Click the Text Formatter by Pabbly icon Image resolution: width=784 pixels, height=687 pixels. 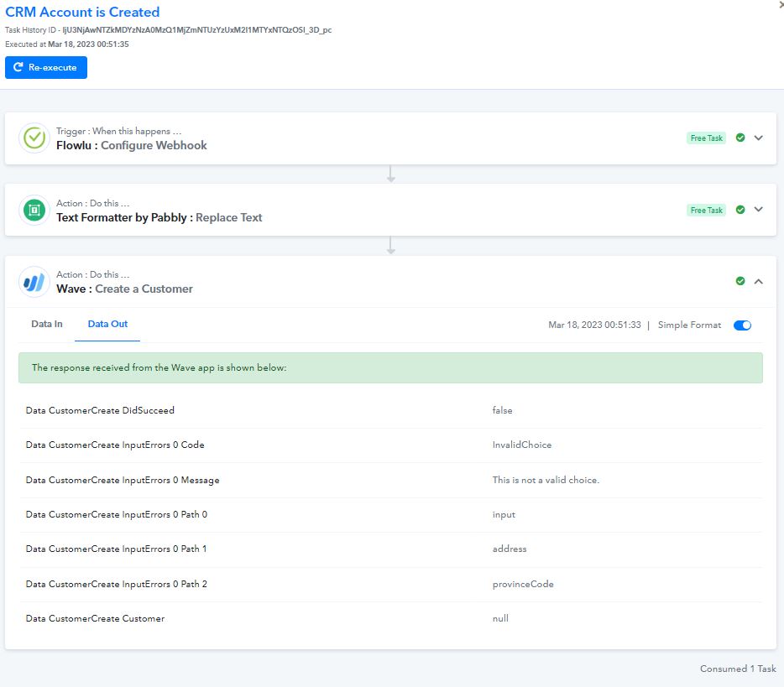(34, 211)
